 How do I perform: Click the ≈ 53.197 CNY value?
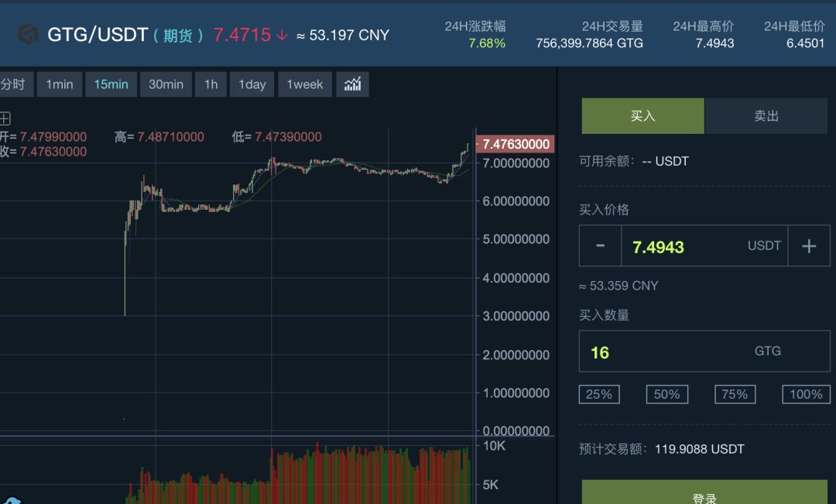pyautogui.click(x=343, y=35)
